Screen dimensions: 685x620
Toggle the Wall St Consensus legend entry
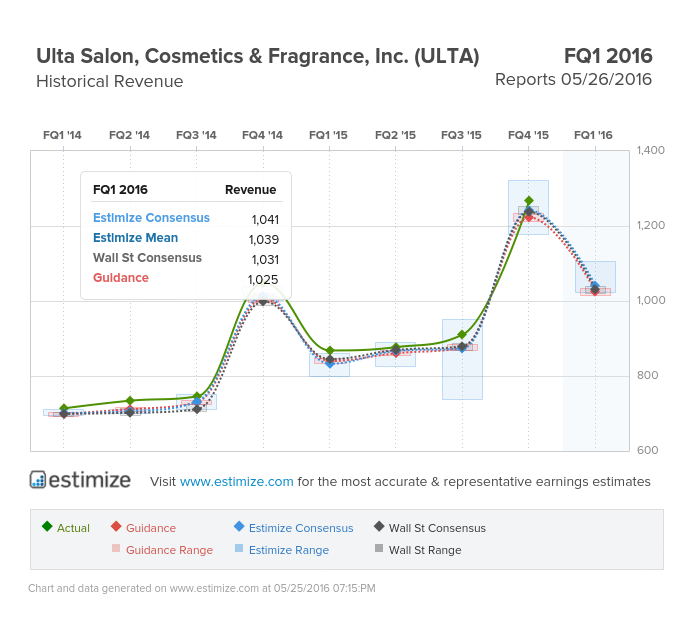click(429, 528)
